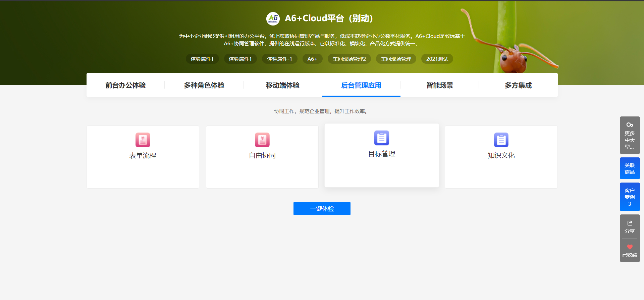
Task: Click the 自由协同 card label
Action: coord(262,155)
